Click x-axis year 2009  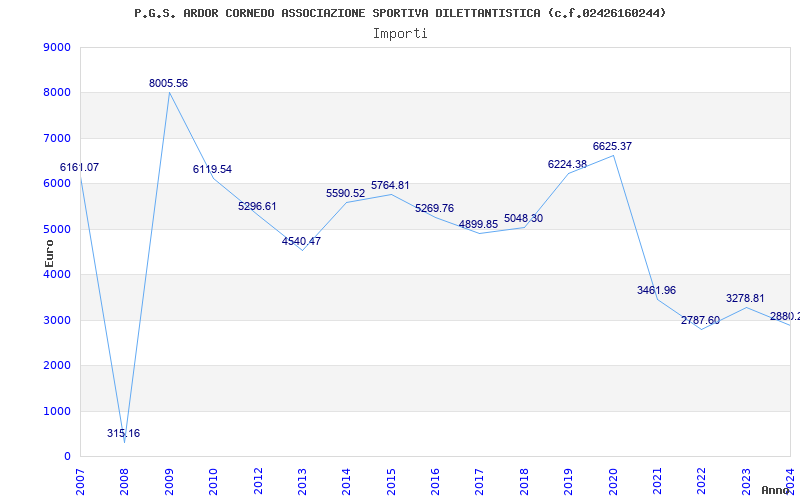point(169,481)
